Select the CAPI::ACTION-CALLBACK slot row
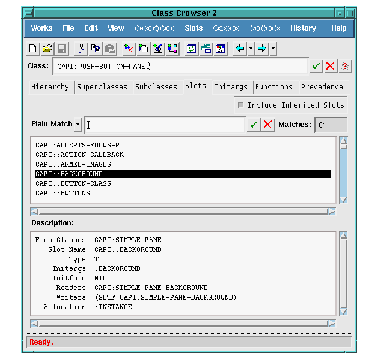The height and width of the screenshot is (360, 379). coord(183,155)
